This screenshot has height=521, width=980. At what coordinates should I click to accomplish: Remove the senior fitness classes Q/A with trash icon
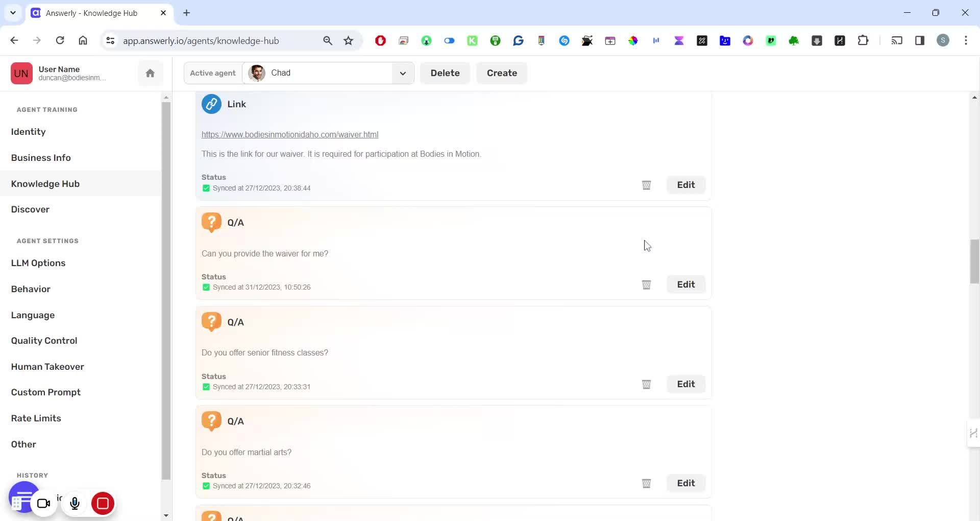(x=646, y=384)
